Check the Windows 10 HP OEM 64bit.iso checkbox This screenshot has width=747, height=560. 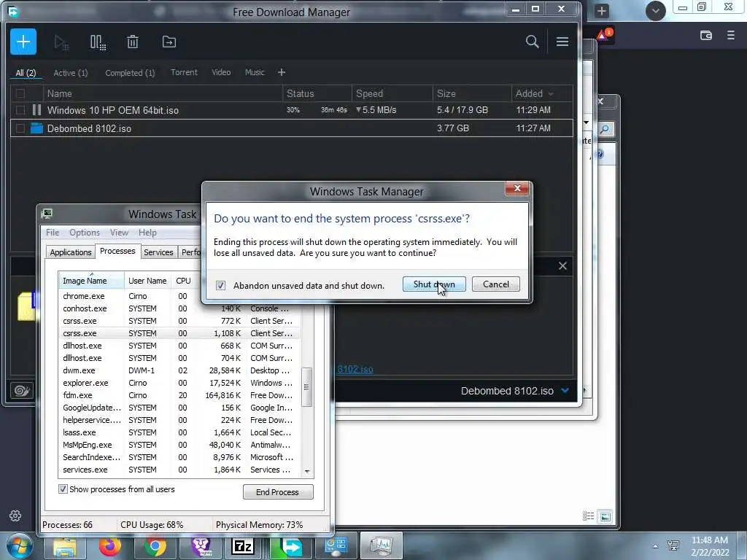pos(20,110)
